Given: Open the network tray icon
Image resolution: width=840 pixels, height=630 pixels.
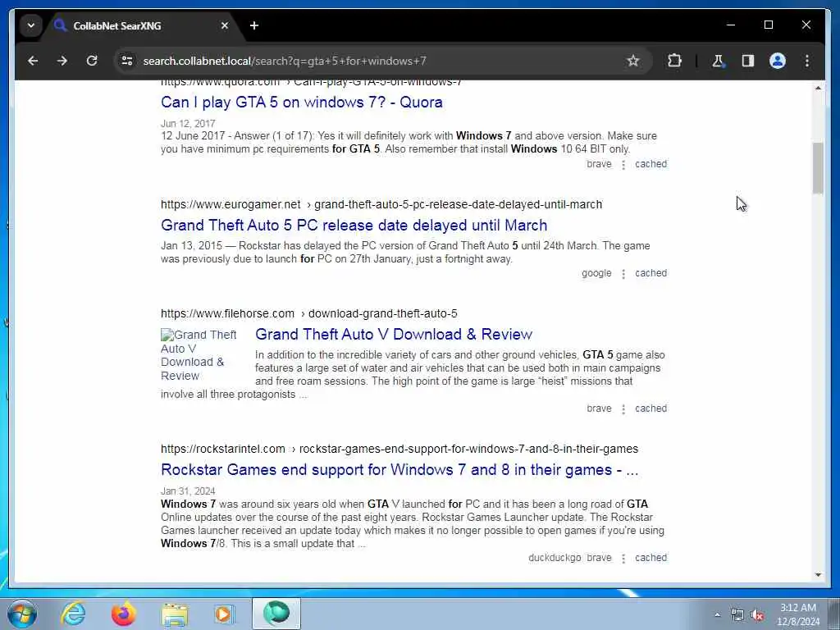Looking at the screenshot, I should click(x=737, y=615).
